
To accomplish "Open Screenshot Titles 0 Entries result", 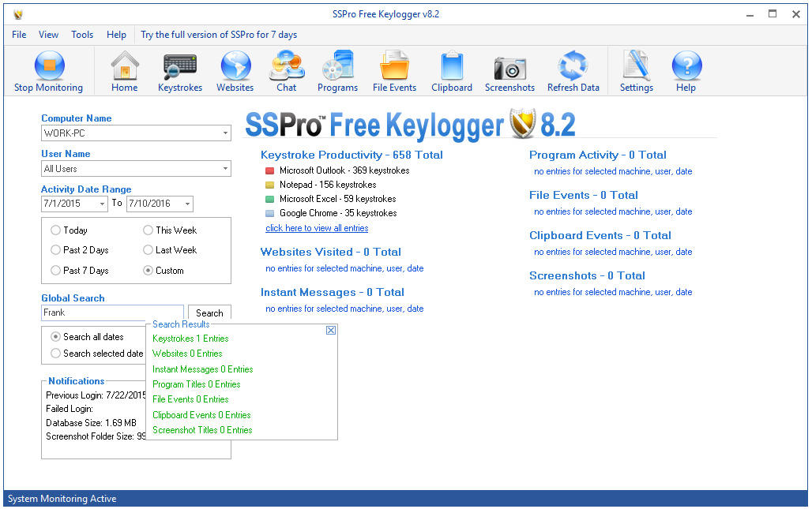I will pyautogui.click(x=202, y=430).
